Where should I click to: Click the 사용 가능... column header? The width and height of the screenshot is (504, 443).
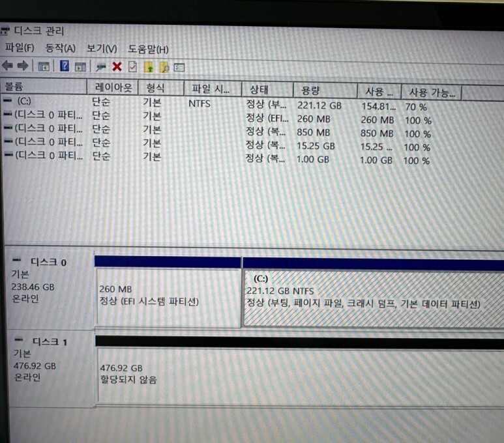pyautogui.click(x=432, y=93)
